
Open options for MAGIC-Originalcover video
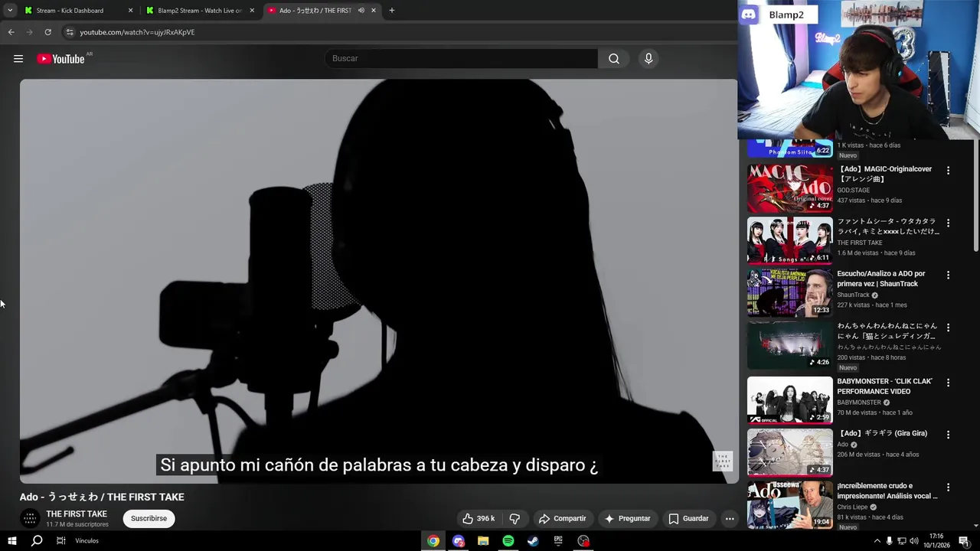click(948, 171)
